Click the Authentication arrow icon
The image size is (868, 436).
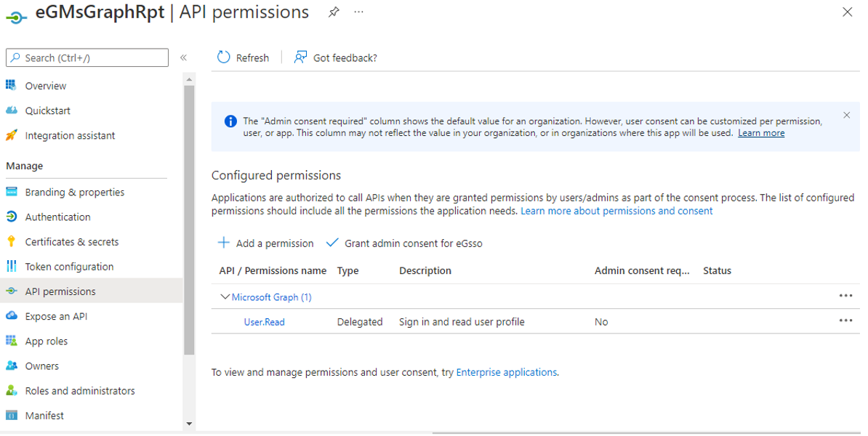[11, 217]
